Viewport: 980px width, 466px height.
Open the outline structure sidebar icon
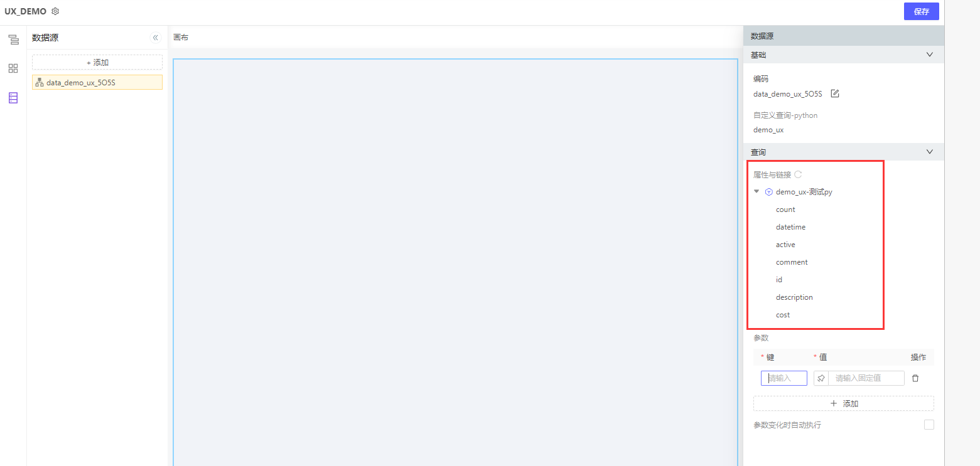click(13, 40)
